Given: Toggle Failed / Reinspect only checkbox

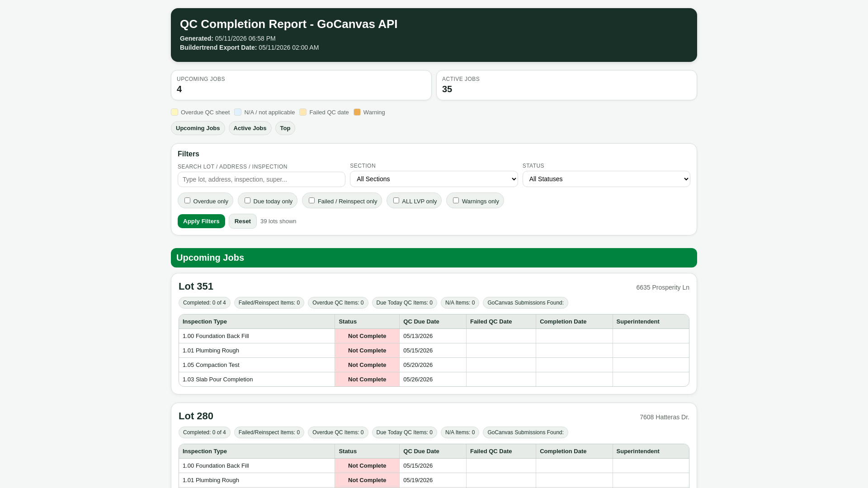Looking at the screenshot, I should tap(311, 201).
